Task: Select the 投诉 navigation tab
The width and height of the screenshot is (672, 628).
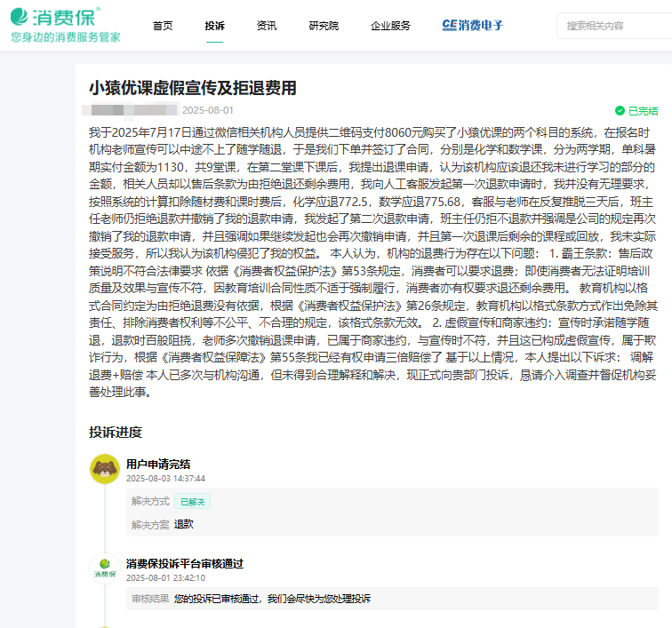Action: point(215,26)
